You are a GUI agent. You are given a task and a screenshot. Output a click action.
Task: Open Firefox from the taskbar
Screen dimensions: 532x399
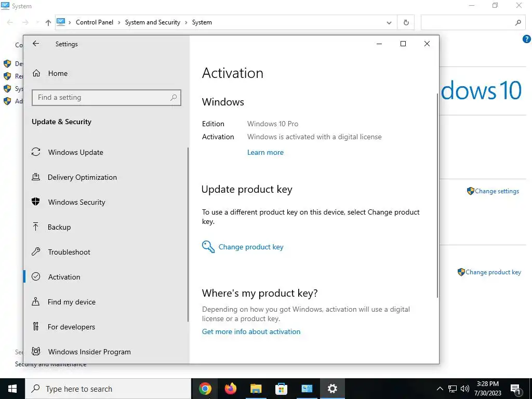pos(231,389)
